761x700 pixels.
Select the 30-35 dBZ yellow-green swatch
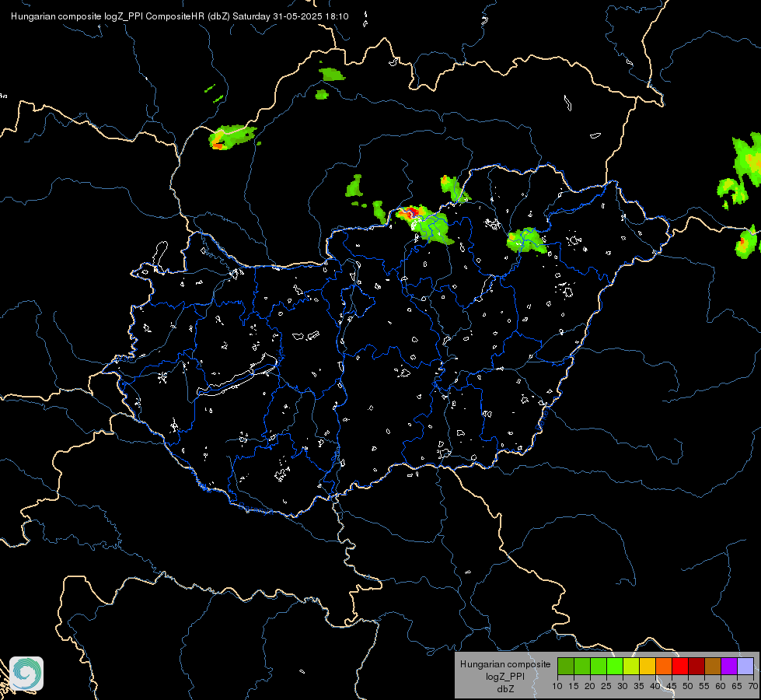(631, 666)
